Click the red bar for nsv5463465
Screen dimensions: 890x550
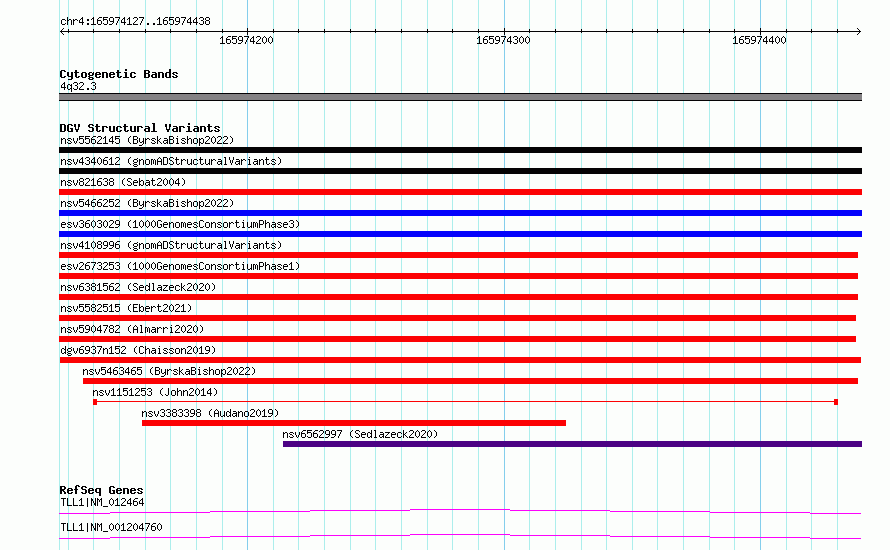pyautogui.click(x=471, y=381)
